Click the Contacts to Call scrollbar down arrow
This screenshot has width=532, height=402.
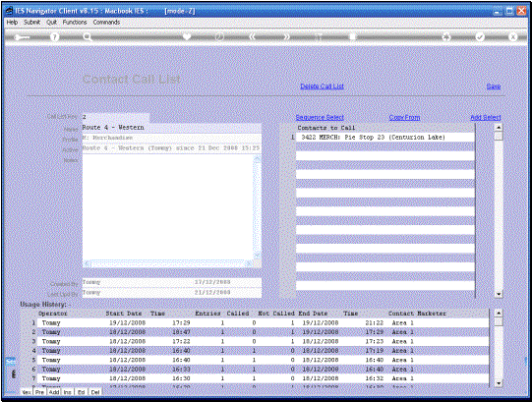coord(498,294)
